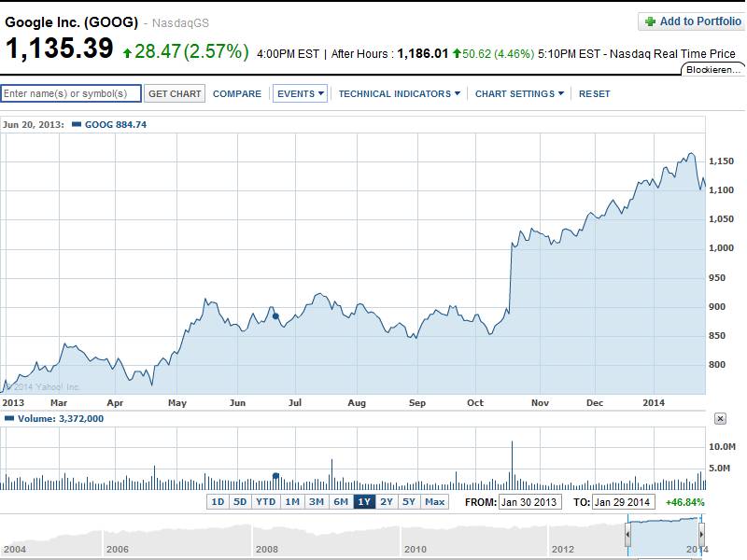
Task: Click the Add to Portfolio button label
Action: point(700,21)
